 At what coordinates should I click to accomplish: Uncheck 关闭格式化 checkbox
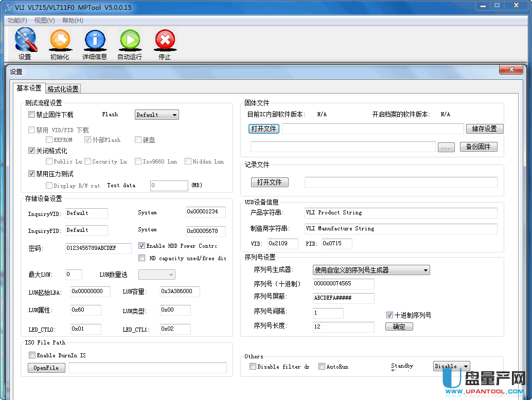(32, 151)
